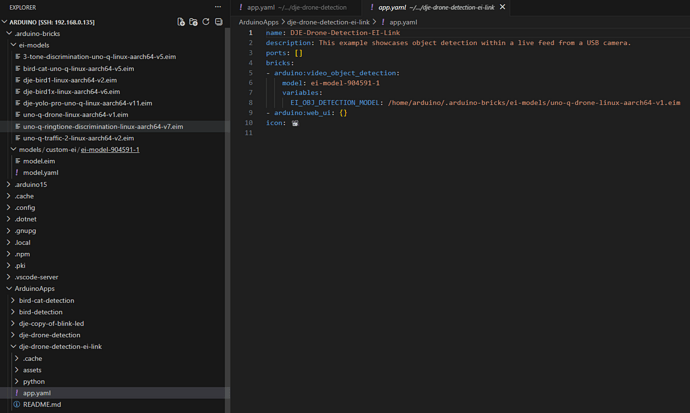This screenshot has width=690, height=413.
Task: Click the Explorer panel vertical scrollbar
Action: (x=227, y=200)
